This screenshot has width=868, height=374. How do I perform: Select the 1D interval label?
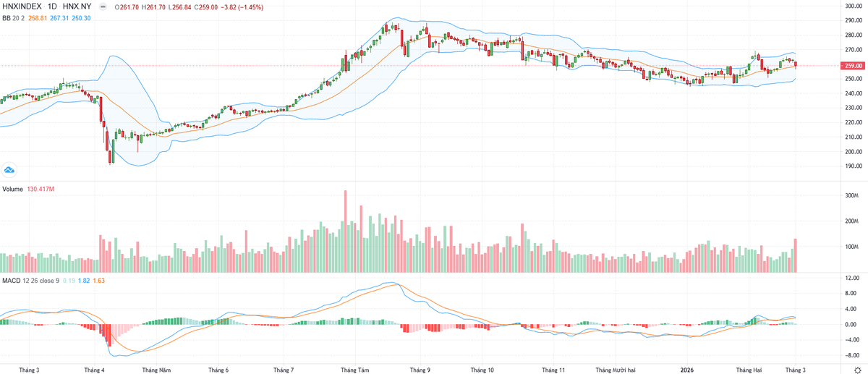pyautogui.click(x=53, y=6)
